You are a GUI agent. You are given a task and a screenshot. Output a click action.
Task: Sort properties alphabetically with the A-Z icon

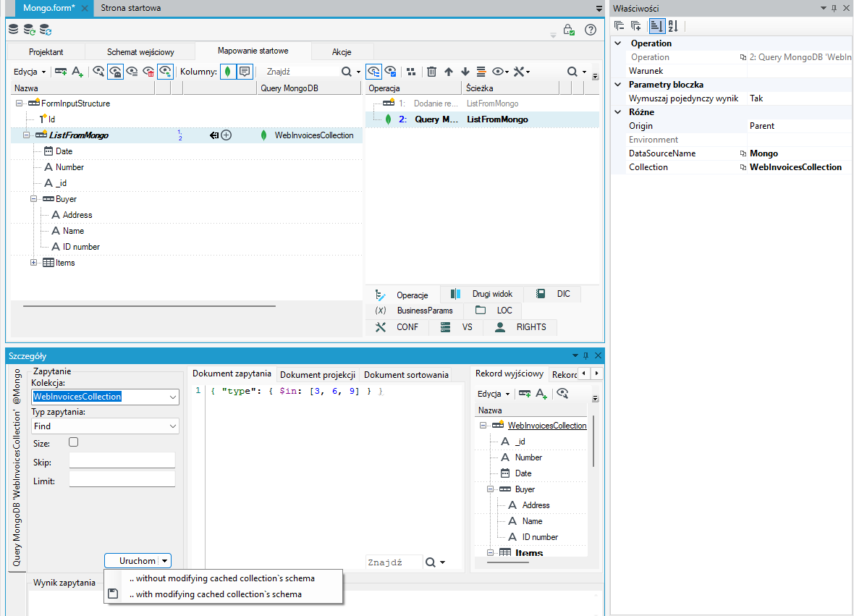[673, 25]
